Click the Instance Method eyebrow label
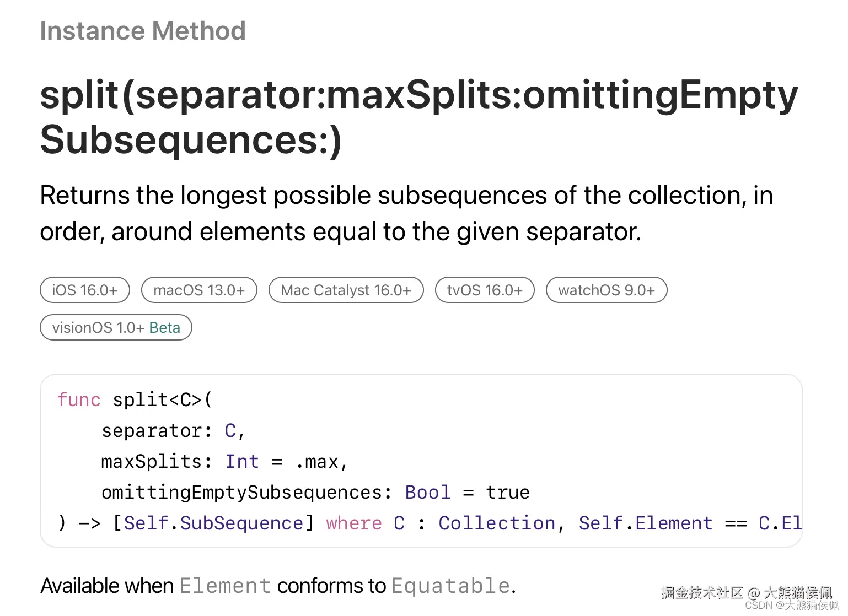The image size is (848, 616). (143, 31)
